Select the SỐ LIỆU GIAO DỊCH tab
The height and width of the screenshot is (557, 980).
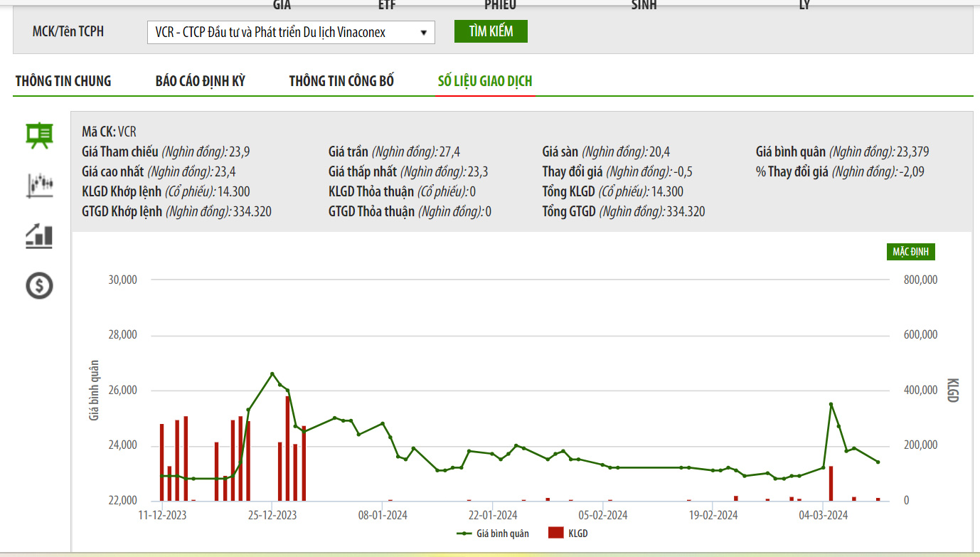coord(485,81)
